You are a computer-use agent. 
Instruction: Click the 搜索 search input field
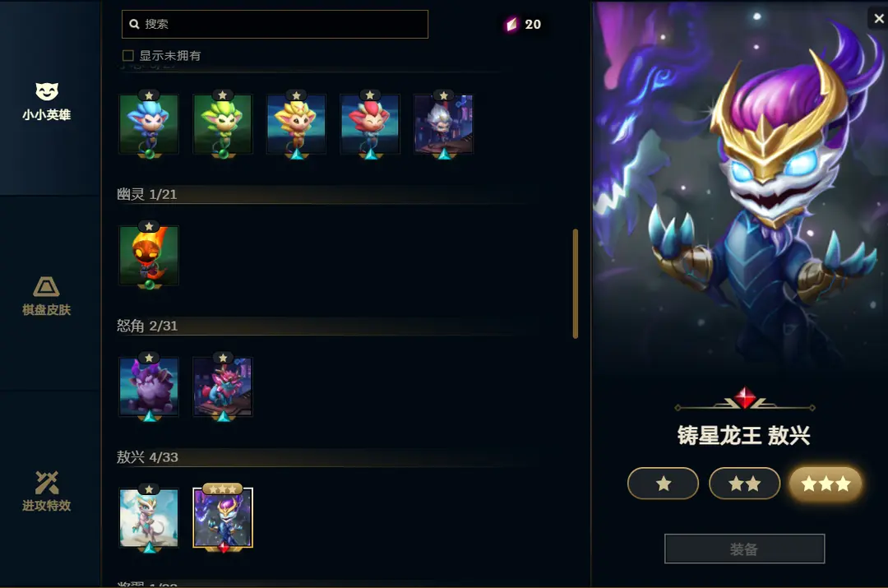click(275, 25)
